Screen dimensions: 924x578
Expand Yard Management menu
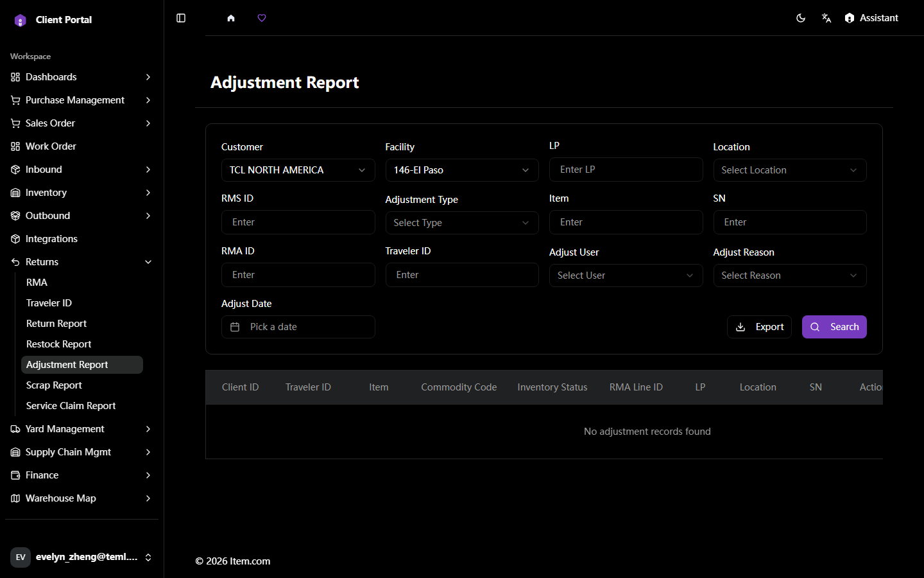click(x=81, y=429)
